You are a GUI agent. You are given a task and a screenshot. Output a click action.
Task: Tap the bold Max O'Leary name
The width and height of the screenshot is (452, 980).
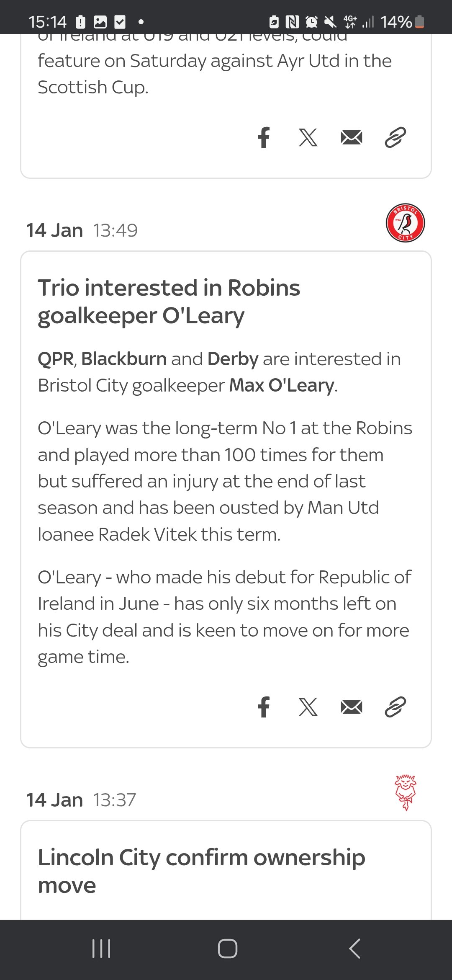coord(282,385)
